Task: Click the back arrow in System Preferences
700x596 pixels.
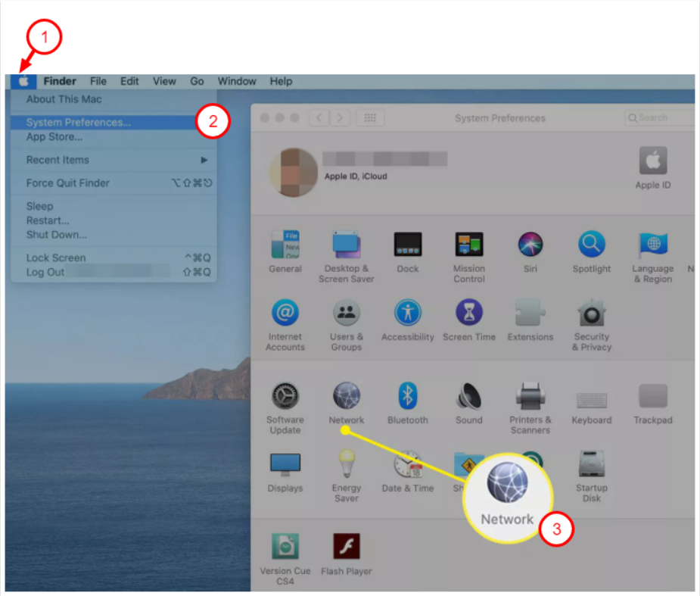Action: tap(319, 118)
